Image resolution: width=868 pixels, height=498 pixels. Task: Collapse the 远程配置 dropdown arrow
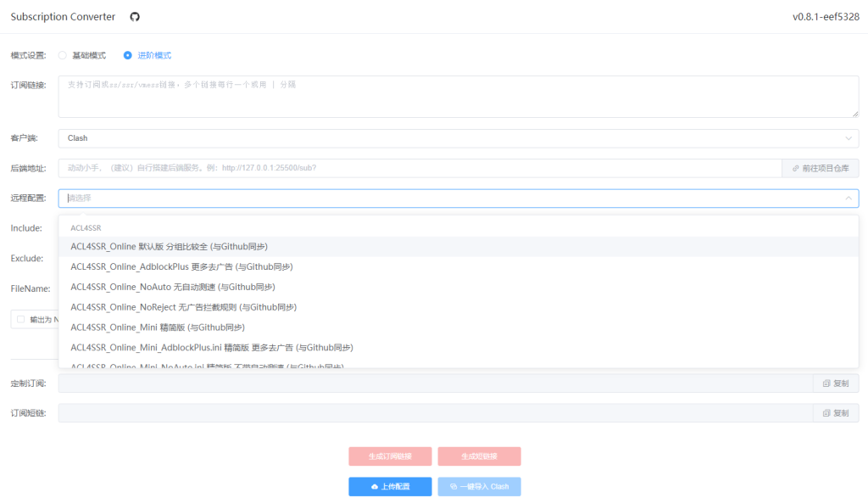(x=849, y=199)
